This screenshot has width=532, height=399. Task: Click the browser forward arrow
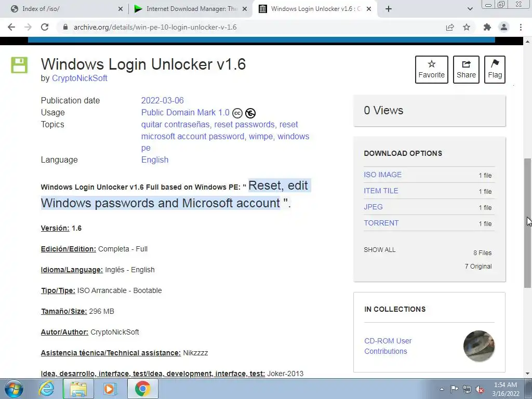click(28, 27)
